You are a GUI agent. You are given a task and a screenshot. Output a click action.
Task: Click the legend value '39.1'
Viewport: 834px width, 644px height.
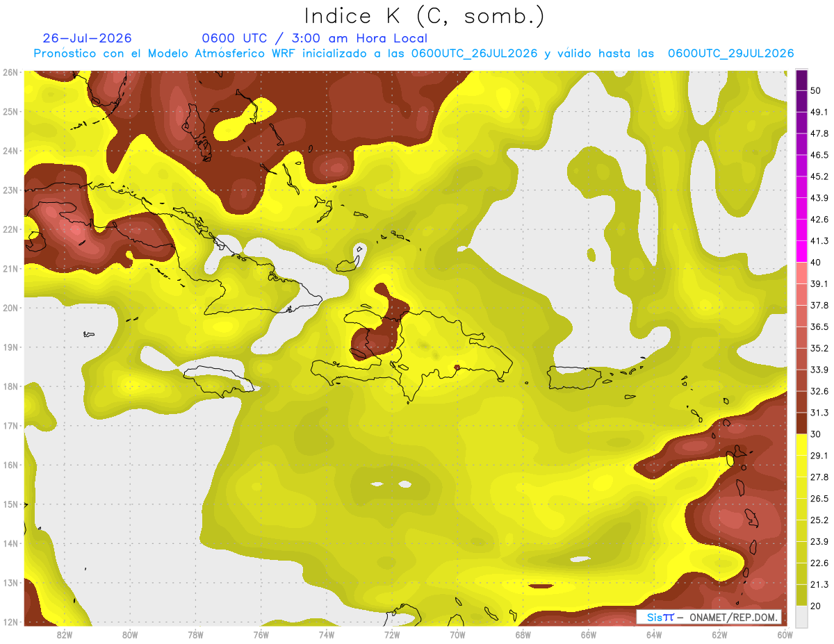[x=819, y=283]
